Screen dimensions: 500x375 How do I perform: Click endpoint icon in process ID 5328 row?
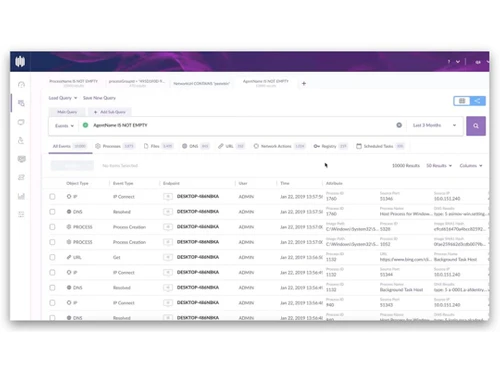click(x=168, y=227)
